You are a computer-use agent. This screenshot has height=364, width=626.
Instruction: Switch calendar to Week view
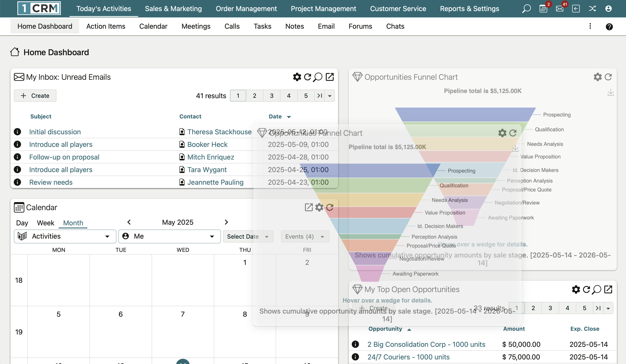pyautogui.click(x=45, y=223)
